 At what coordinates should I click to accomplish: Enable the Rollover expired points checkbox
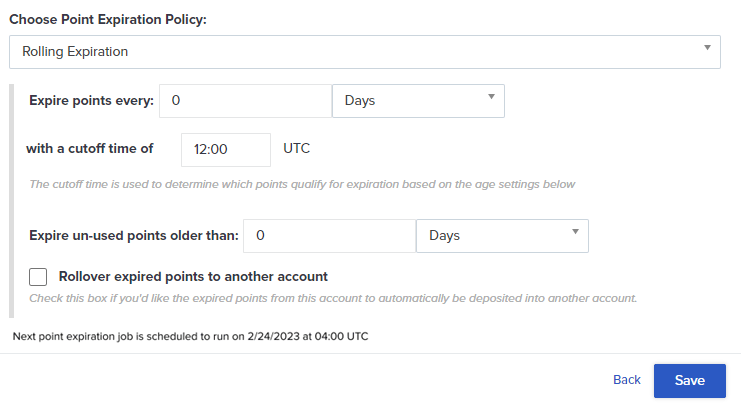[39, 277]
